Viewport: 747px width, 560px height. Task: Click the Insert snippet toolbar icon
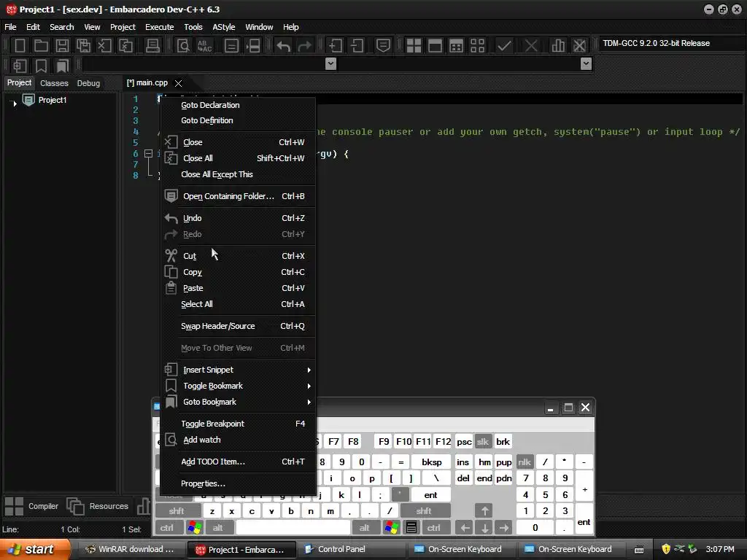coord(20,66)
